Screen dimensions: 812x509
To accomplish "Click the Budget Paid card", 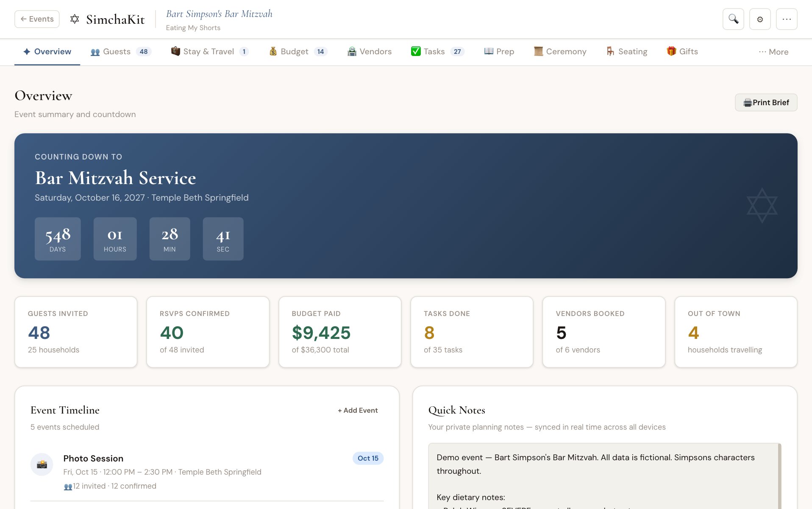I will coord(340,332).
